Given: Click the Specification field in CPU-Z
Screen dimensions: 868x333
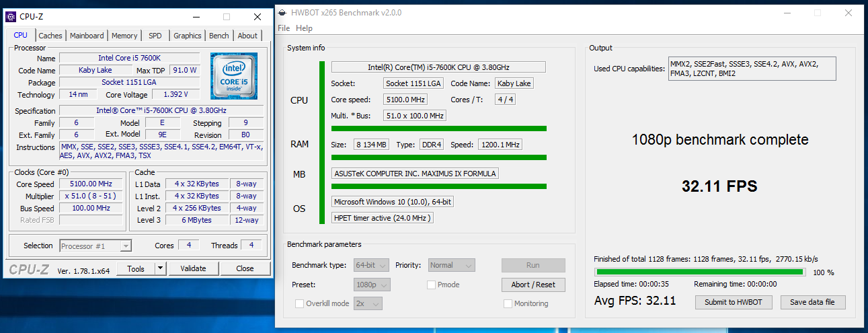Looking at the screenshot, I should [x=161, y=110].
